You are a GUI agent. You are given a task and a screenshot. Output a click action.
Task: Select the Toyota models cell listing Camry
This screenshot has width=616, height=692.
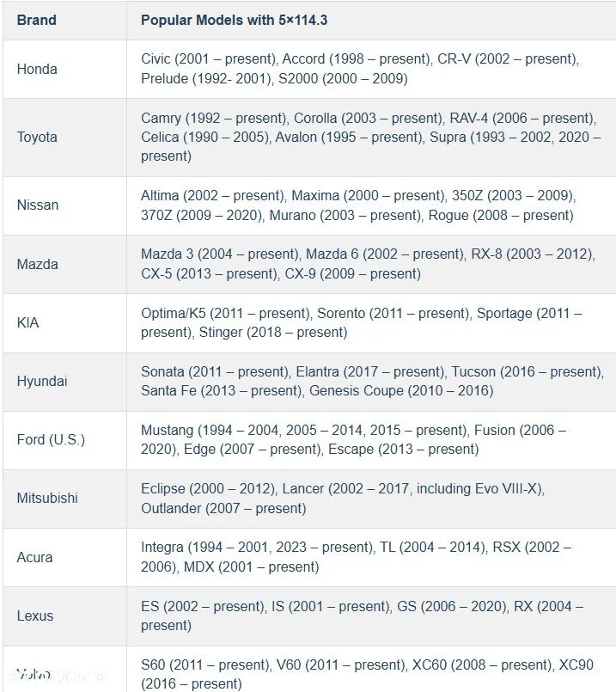(x=369, y=137)
